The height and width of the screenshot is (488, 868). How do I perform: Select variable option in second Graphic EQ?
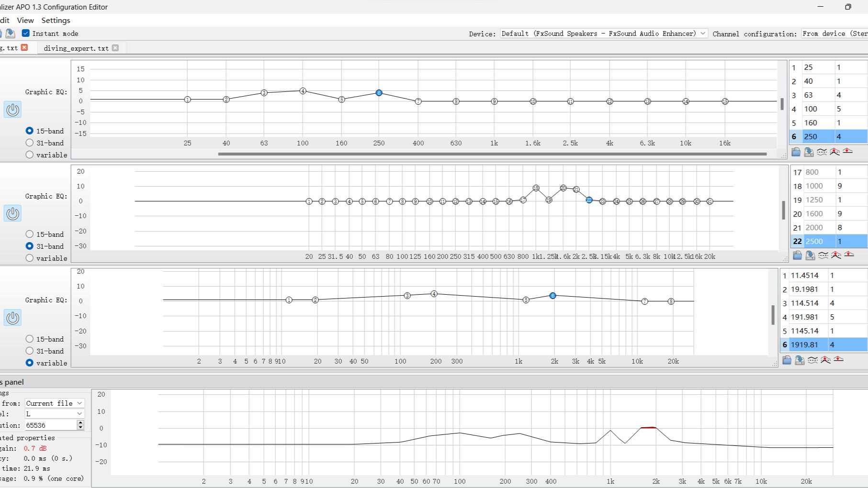pos(30,258)
